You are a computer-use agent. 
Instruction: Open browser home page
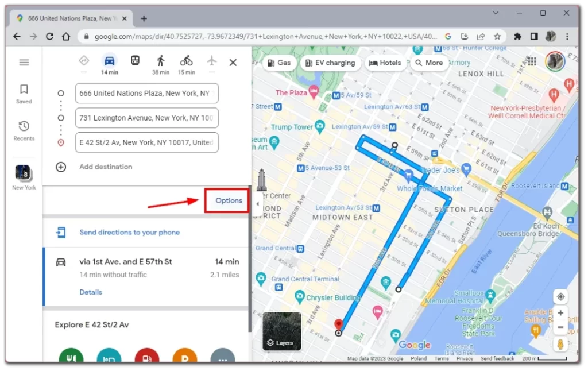pos(66,36)
